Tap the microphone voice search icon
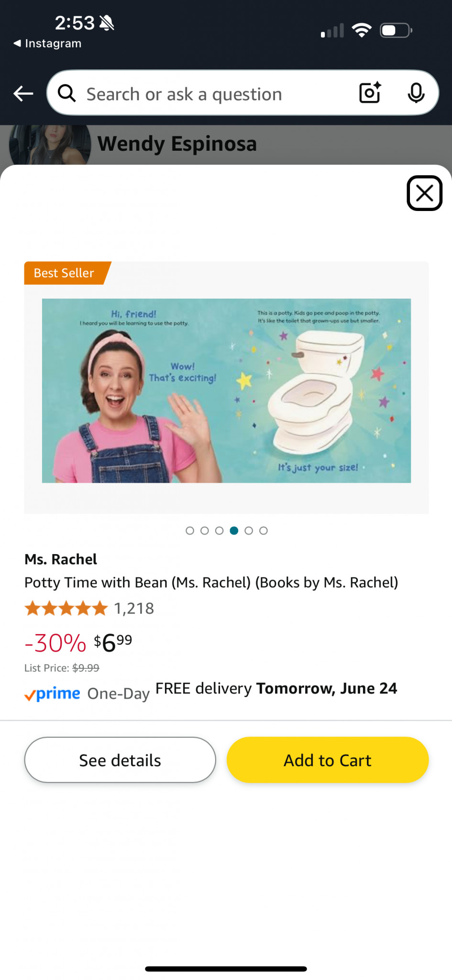The image size is (452, 980). [416, 93]
